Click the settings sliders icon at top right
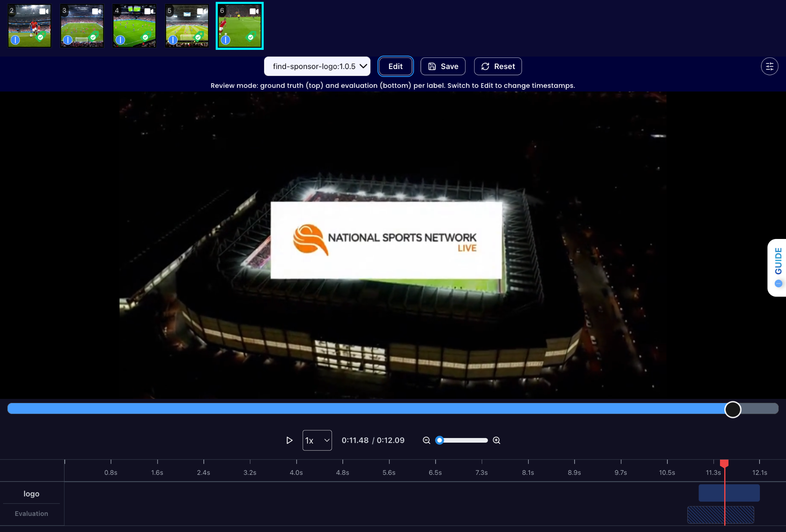786x532 pixels. click(769, 66)
